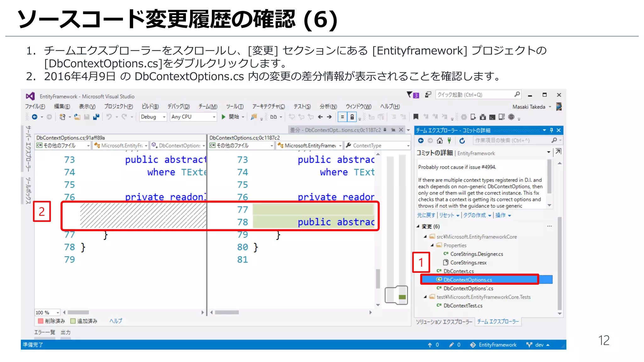Toggle the diff view mode '=' button
The height and width of the screenshot is (362, 644).
pos(342,117)
